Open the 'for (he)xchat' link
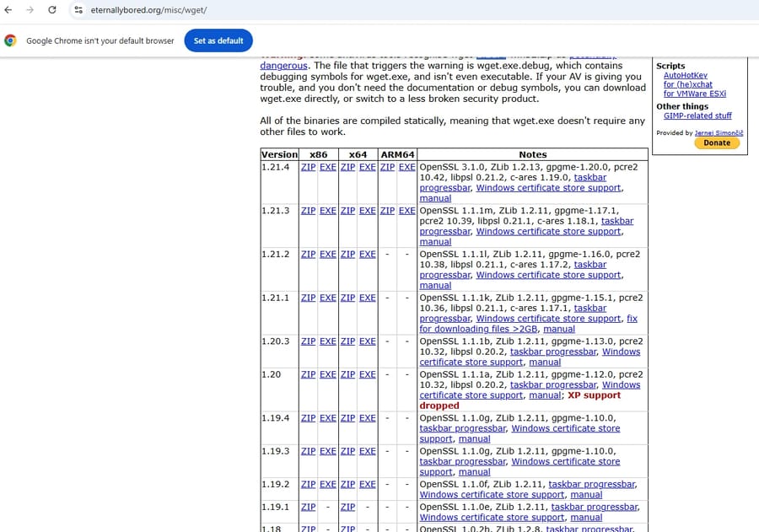This screenshot has height=532, width=759. click(688, 84)
